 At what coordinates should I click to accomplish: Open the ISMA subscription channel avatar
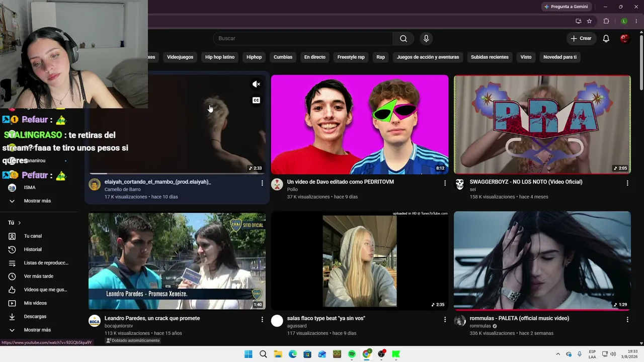(12, 188)
